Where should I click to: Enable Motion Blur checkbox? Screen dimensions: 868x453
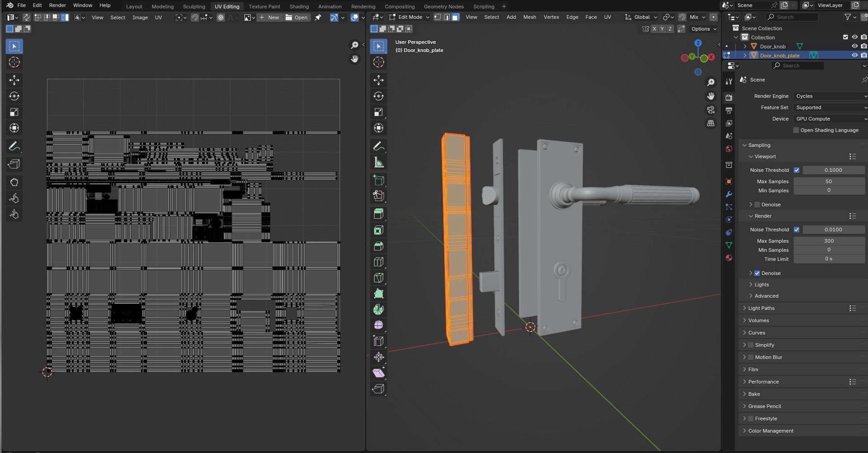tap(751, 358)
